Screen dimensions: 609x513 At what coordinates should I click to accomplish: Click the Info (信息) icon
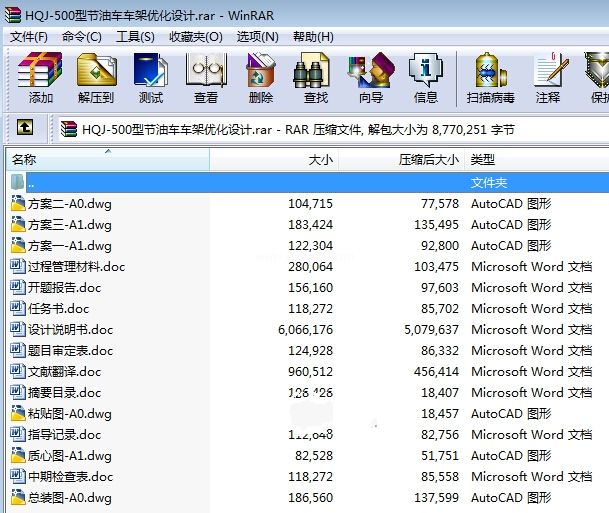[426, 70]
